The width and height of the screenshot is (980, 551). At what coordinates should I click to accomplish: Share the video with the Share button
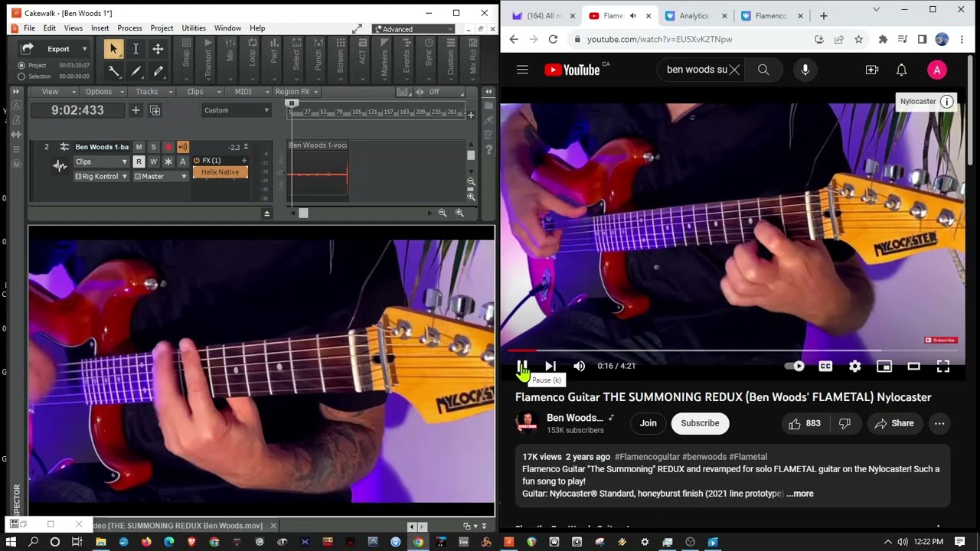[x=894, y=423]
